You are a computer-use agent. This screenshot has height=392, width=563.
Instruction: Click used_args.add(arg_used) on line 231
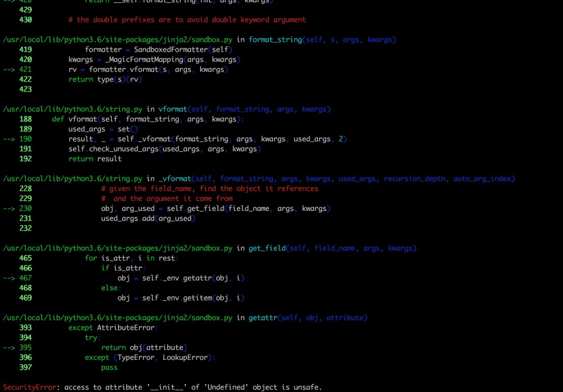148,218
